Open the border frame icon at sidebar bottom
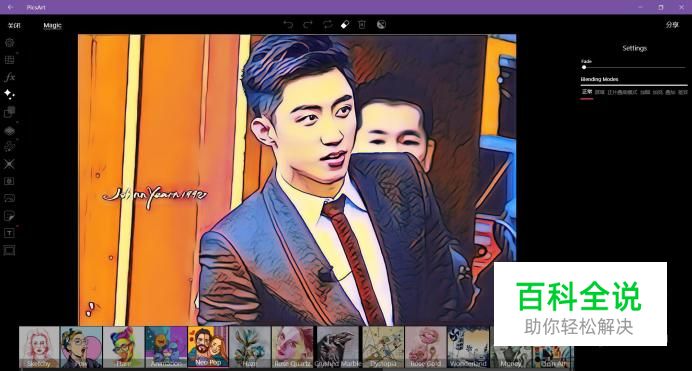The width and height of the screenshot is (692, 371). click(9, 251)
